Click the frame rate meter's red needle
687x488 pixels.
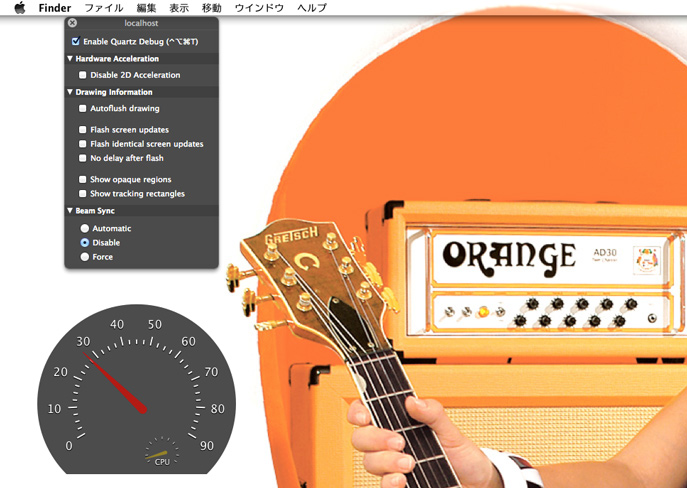[x=115, y=383]
